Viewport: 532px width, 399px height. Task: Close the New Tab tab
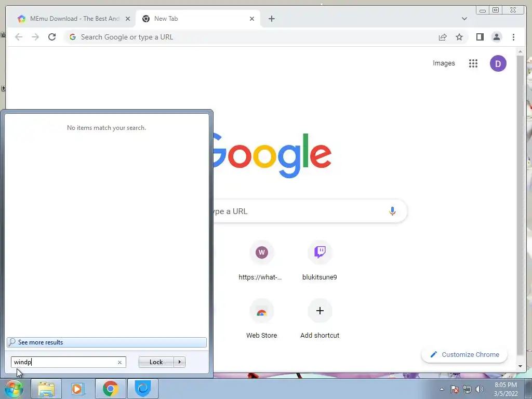tap(252, 19)
